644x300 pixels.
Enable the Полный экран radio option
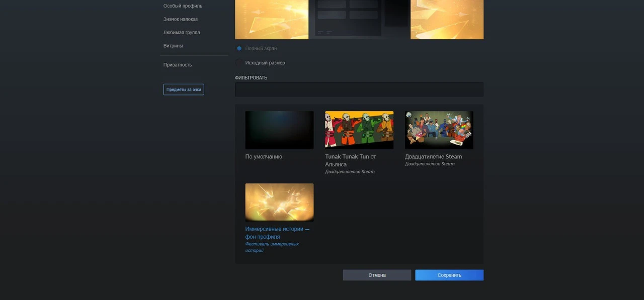239,49
